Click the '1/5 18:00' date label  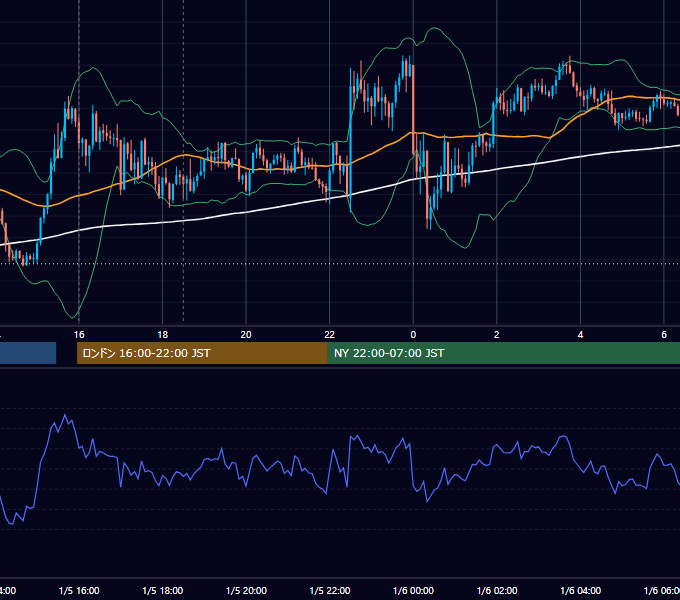[163, 590]
